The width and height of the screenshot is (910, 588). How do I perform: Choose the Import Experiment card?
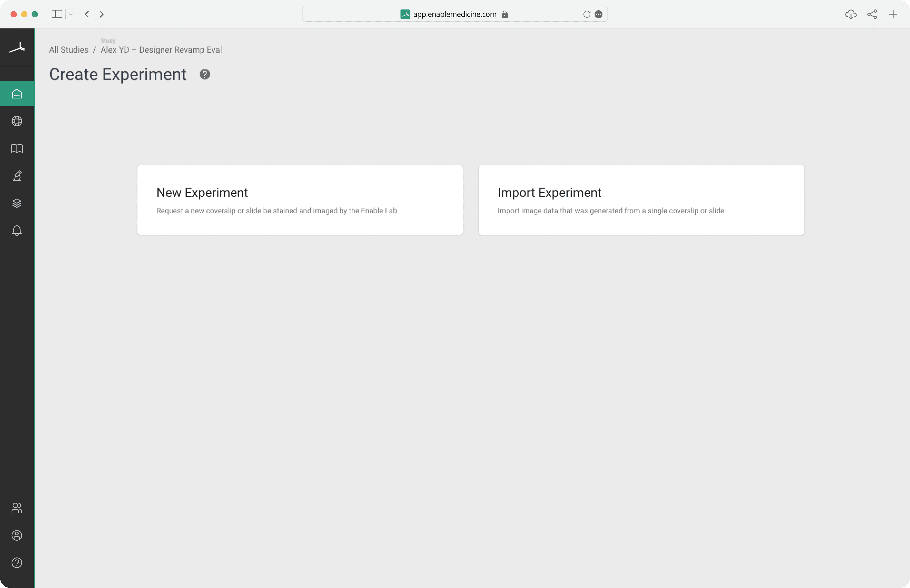(x=641, y=200)
